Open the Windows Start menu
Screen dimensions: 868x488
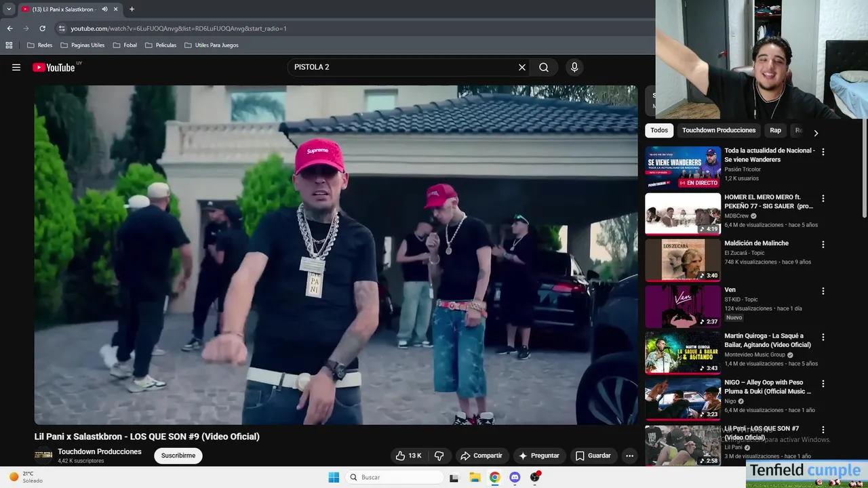pos(334,477)
